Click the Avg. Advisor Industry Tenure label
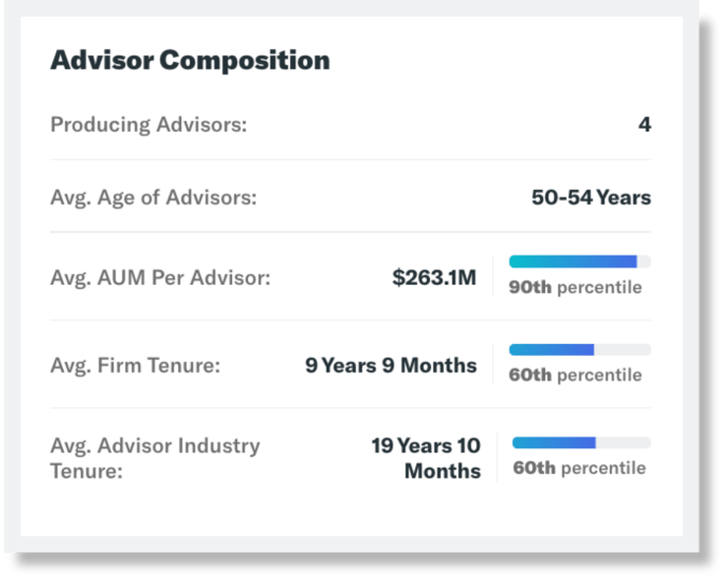Screen dimensions: 728x579 [x=155, y=458]
